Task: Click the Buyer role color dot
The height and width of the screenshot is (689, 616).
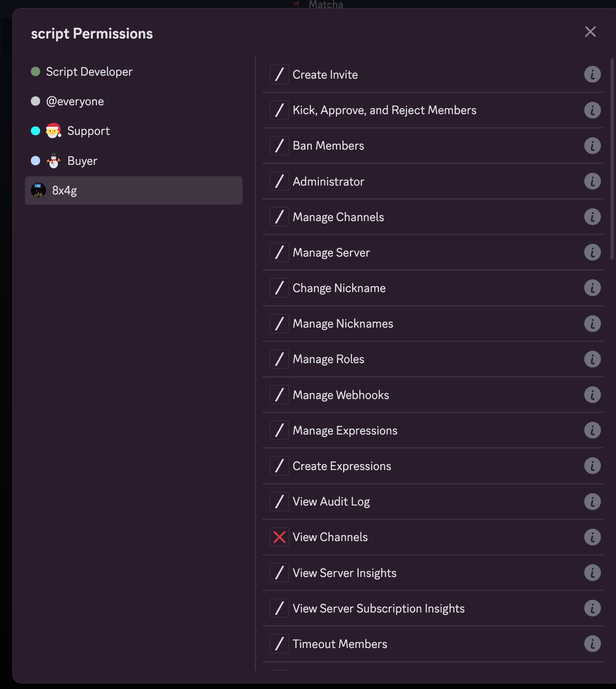Action: click(x=35, y=161)
